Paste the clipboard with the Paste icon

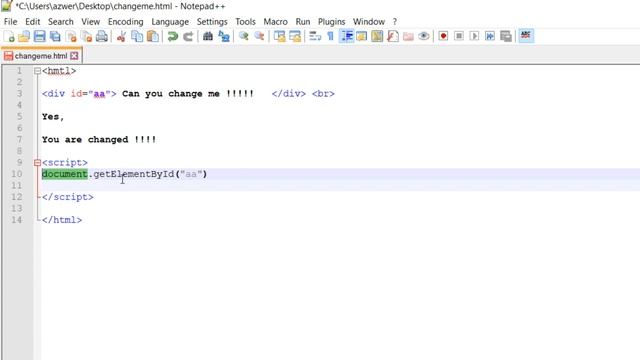(153, 36)
